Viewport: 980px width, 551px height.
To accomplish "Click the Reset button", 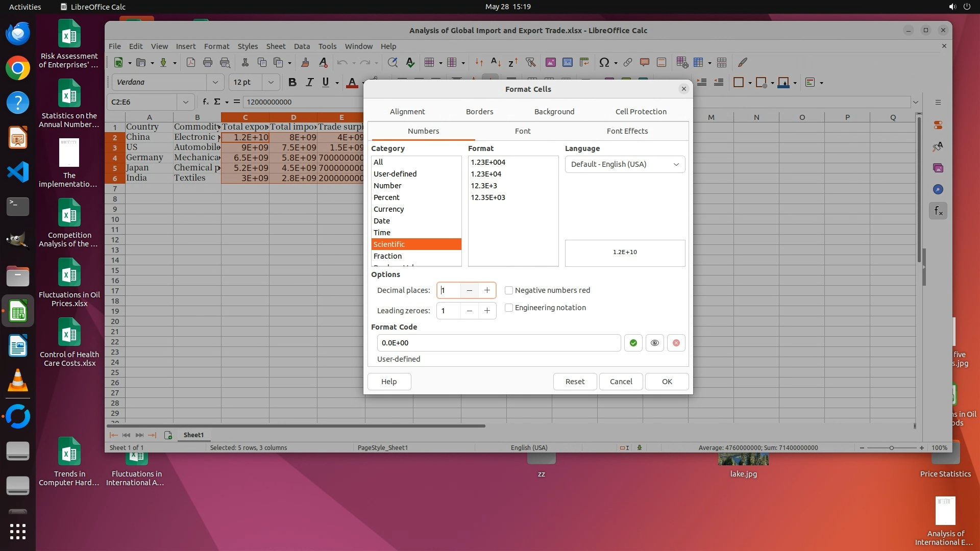I will (x=575, y=382).
